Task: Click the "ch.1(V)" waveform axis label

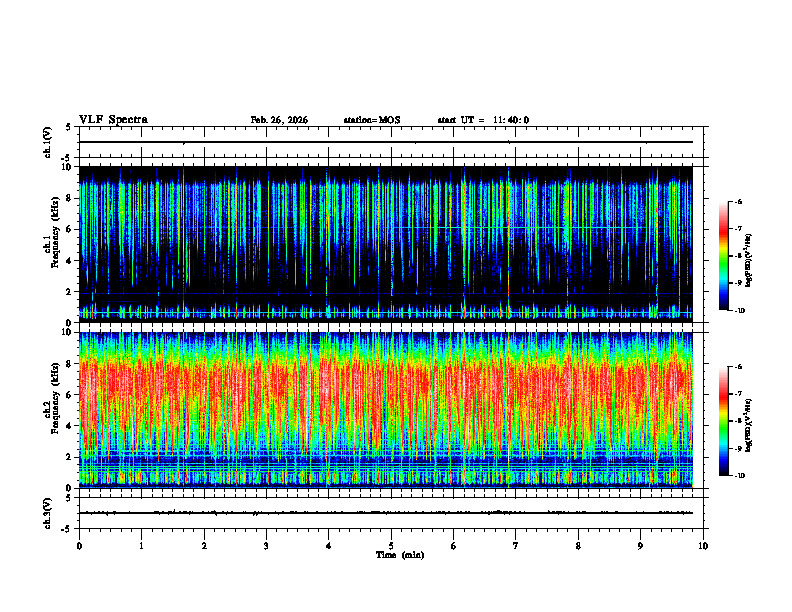Action: coord(48,142)
